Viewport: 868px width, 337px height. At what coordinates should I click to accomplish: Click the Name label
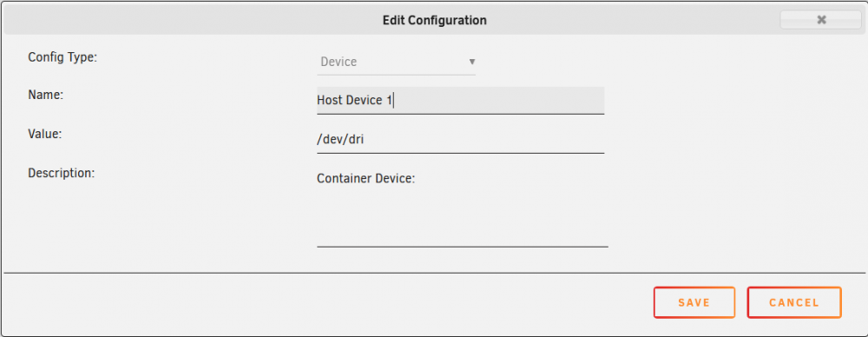(x=46, y=95)
